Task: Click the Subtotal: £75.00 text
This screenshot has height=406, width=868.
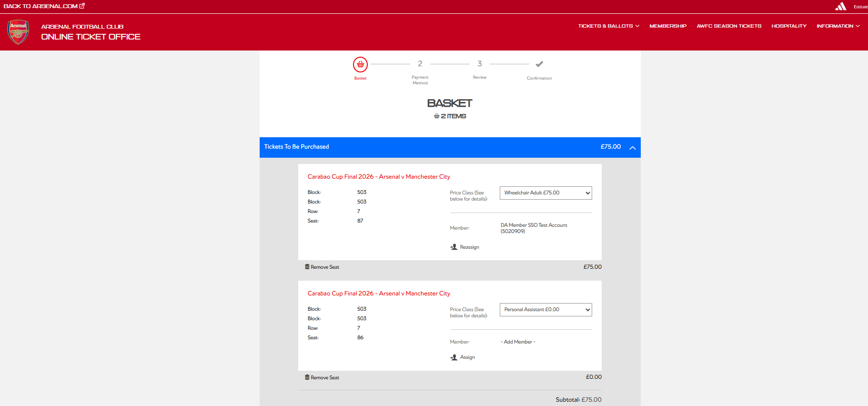Action: click(x=578, y=400)
